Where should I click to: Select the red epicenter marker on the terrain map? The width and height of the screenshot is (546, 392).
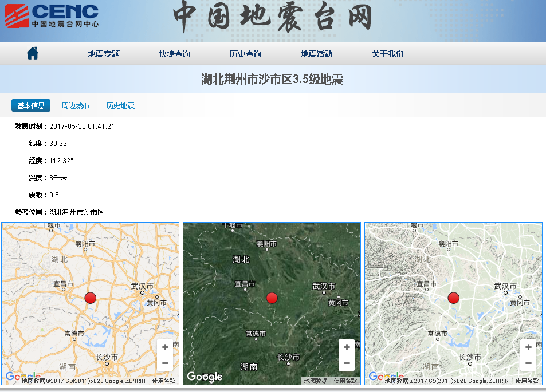click(453, 298)
